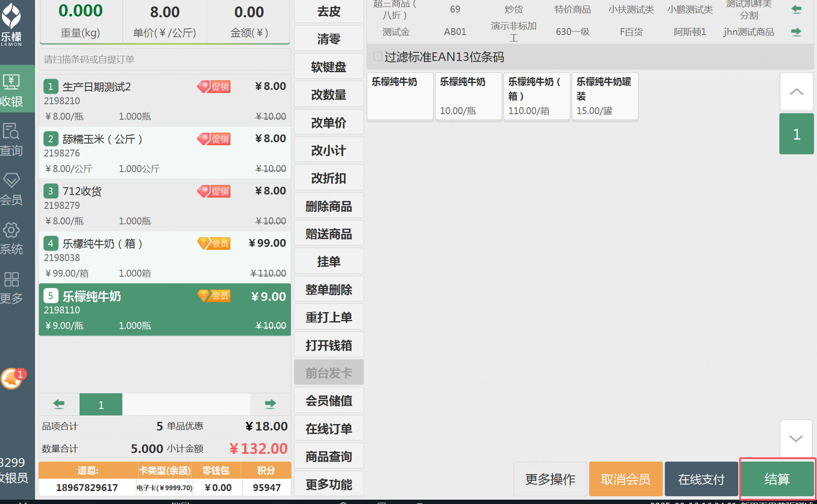Click the 促销 tag on 舔糯玉米
This screenshot has height=504, width=817.
214,139
